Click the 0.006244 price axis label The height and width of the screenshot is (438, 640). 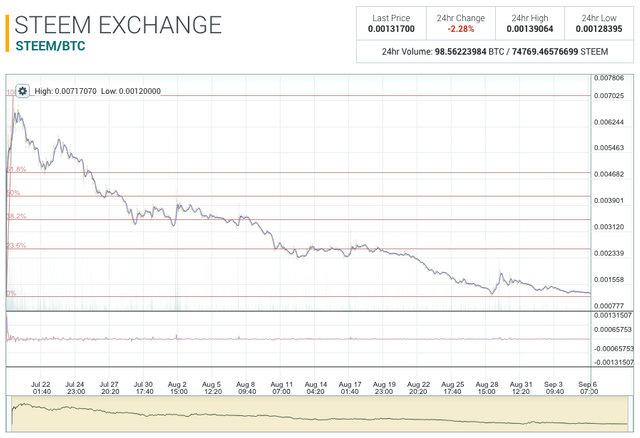(609, 122)
